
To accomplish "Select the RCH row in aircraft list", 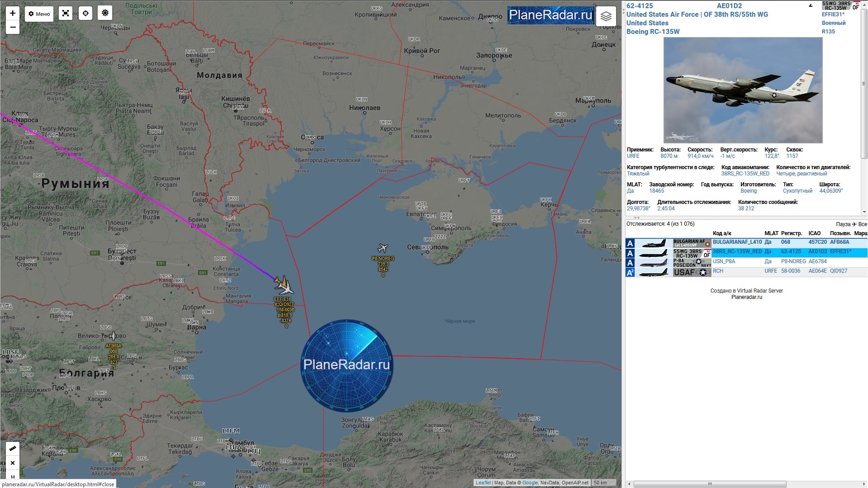I will tap(746, 272).
